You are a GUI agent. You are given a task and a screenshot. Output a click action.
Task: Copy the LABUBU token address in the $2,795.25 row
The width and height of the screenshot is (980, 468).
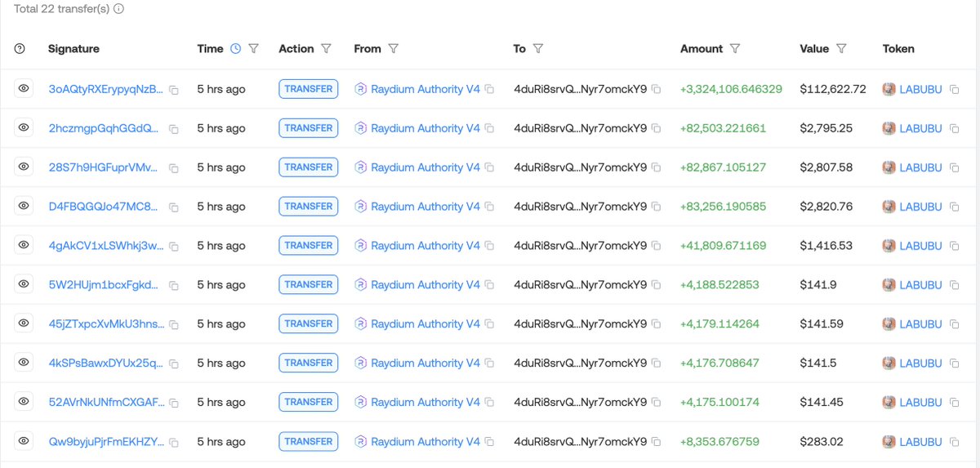tap(954, 128)
